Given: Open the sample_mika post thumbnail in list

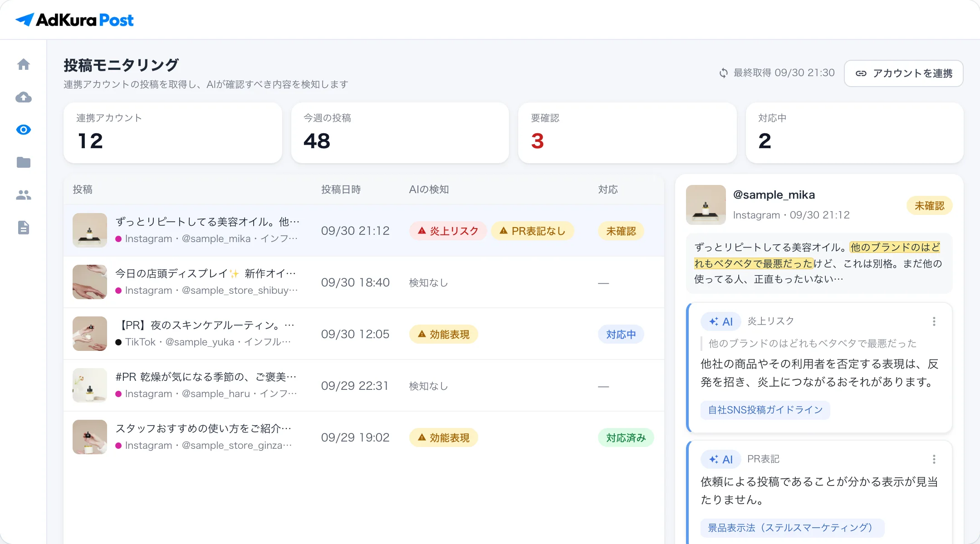Looking at the screenshot, I should (90, 230).
